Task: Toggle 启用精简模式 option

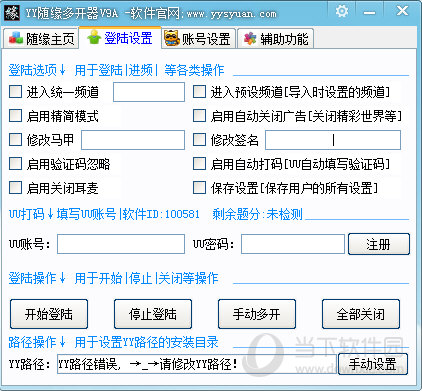Action: (15, 116)
